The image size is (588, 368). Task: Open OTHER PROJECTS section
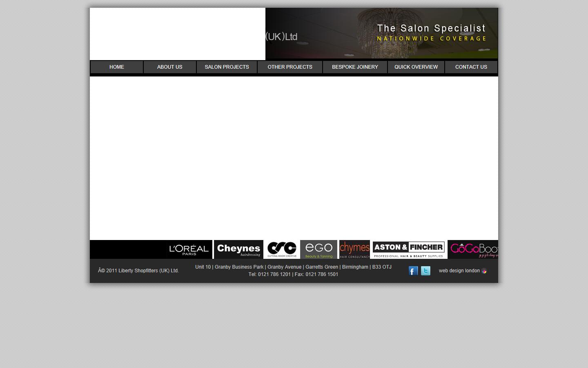290,67
